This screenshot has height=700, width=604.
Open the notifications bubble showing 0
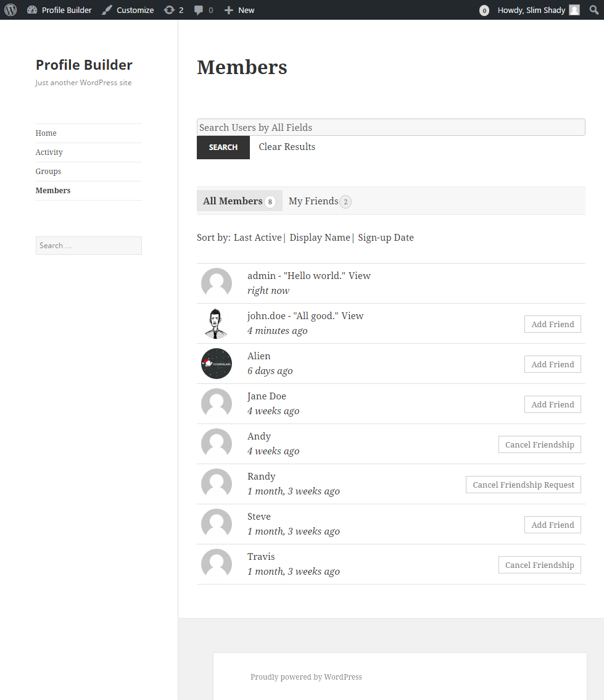pos(484,9)
